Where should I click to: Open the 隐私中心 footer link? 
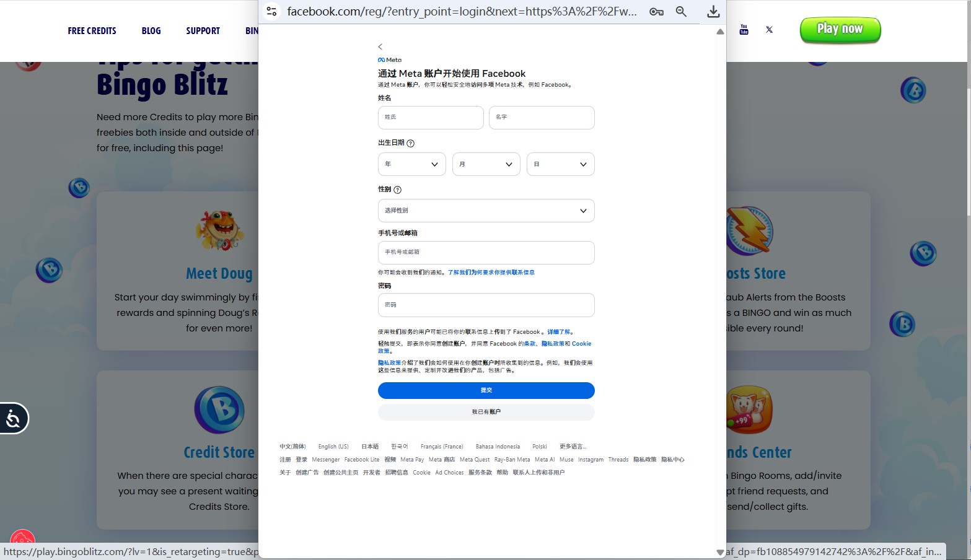[673, 460]
